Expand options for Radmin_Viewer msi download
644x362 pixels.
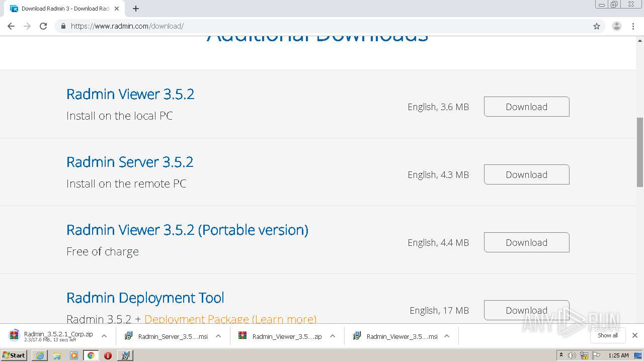click(x=447, y=336)
